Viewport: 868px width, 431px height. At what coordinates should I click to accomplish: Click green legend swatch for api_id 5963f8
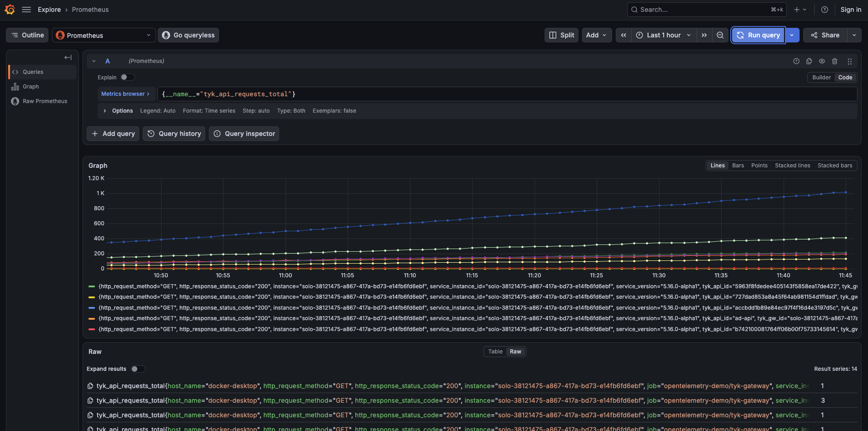pyautogui.click(x=92, y=286)
